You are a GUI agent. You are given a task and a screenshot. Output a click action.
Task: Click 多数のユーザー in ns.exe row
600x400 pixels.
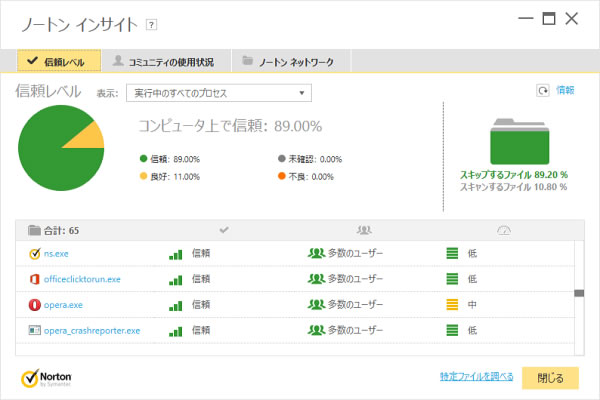click(355, 253)
